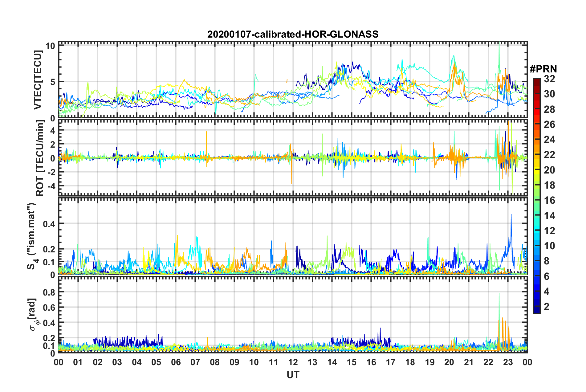Click hour 05 on the UT axis
Viewport: 586px width, 392px height.
(x=156, y=362)
